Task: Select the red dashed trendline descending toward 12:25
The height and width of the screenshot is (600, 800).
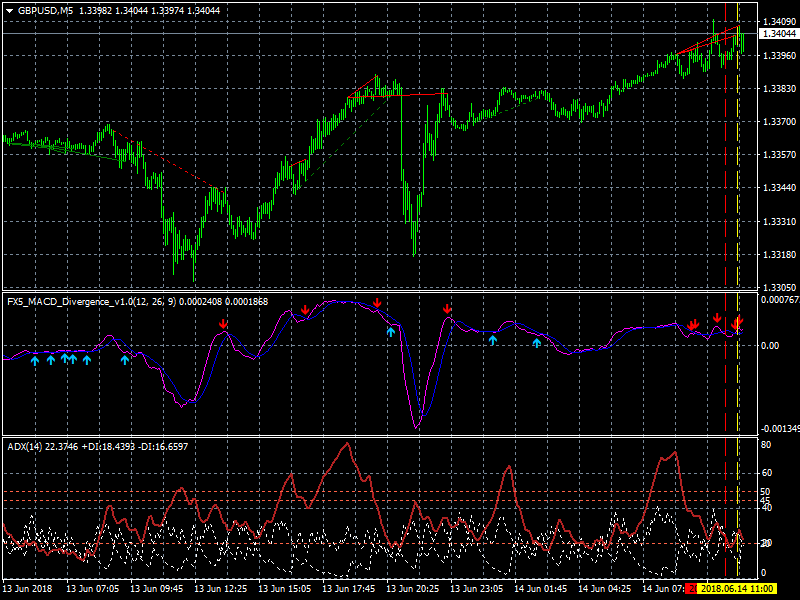Action: tap(168, 160)
